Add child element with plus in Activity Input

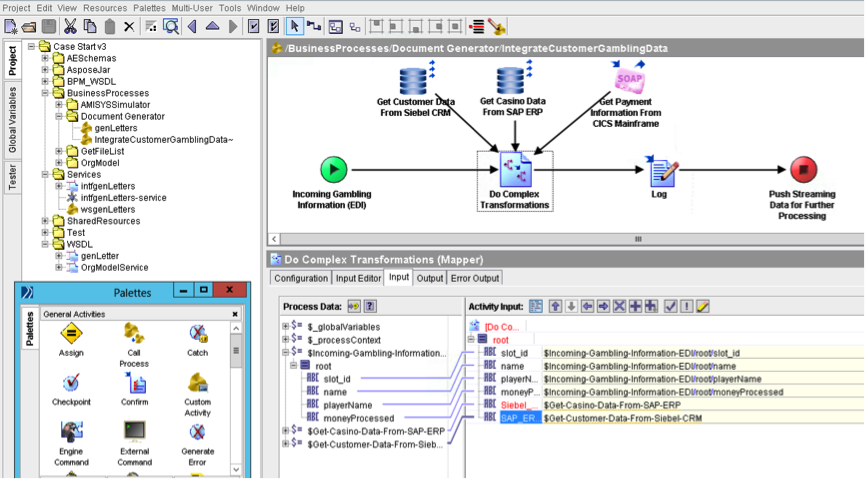pyautogui.click(x=636, y=306)
